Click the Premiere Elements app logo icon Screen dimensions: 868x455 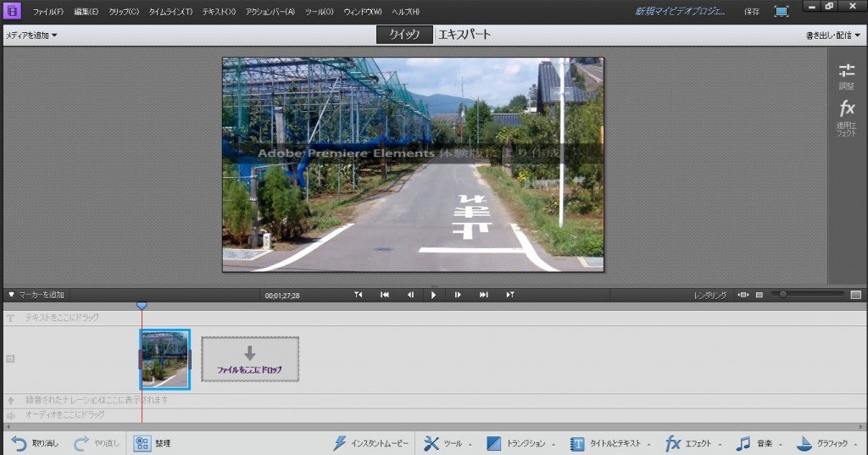tap(12, 10)
